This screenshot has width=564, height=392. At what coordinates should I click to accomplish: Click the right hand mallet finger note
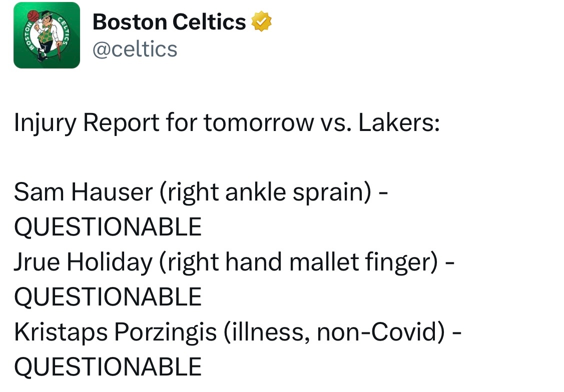(299, 262)
